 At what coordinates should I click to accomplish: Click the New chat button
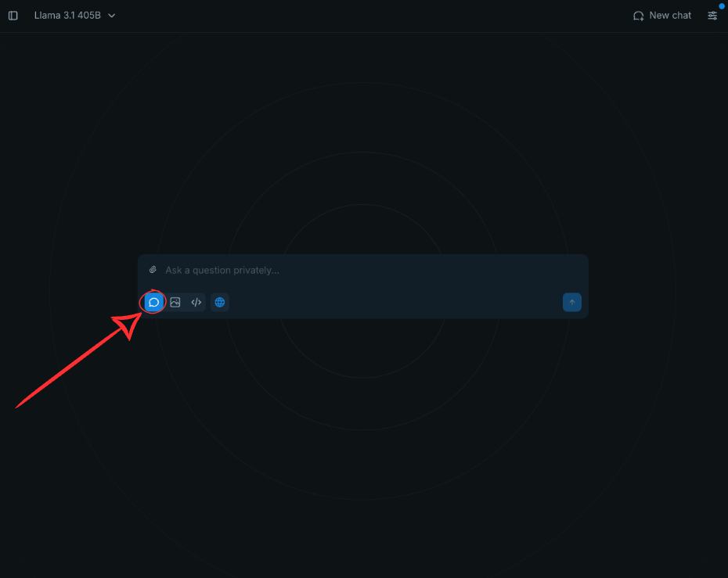662,16
